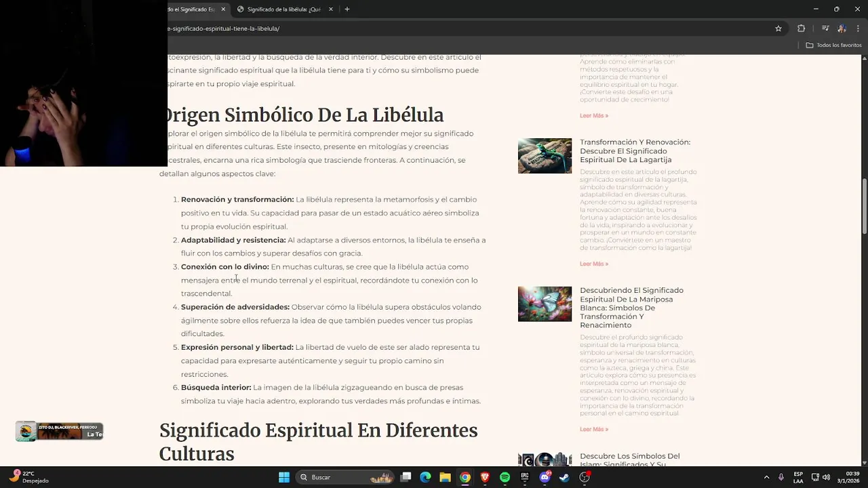The height and width of the screenshot is (488, 868).
Task: Close the 'Significado de la libélula' tab
Action: (x=331, y=9)
